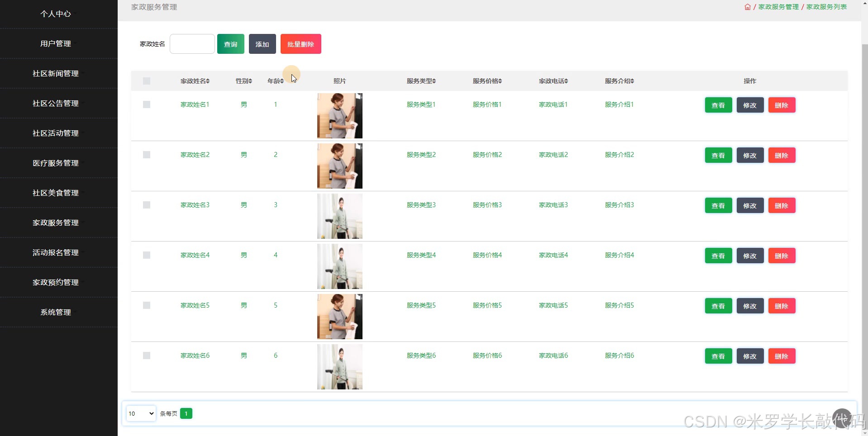Click 修改 for row 家政姓名3
The height and width of the screenshot is (436, 868).
[750, 205]
